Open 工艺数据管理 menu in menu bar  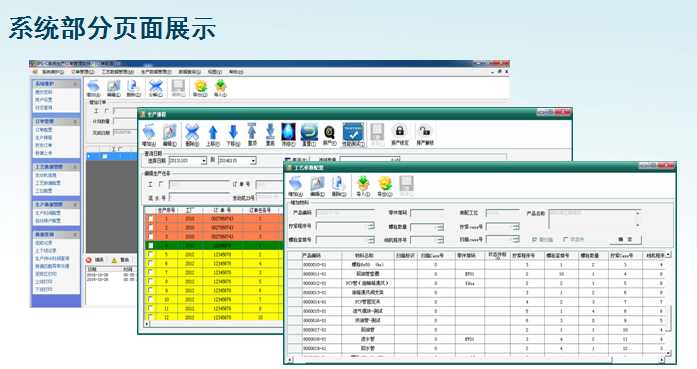[x=117, y=72]
